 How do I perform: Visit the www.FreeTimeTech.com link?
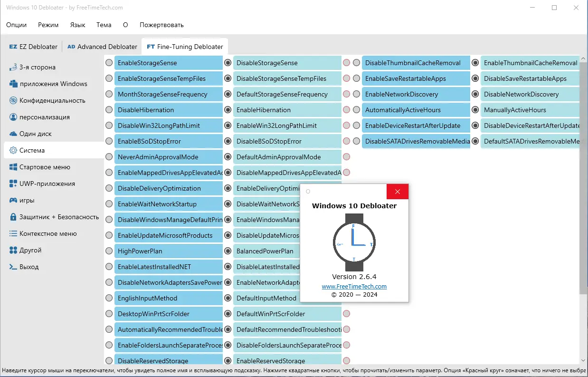(x=354, y=286)
